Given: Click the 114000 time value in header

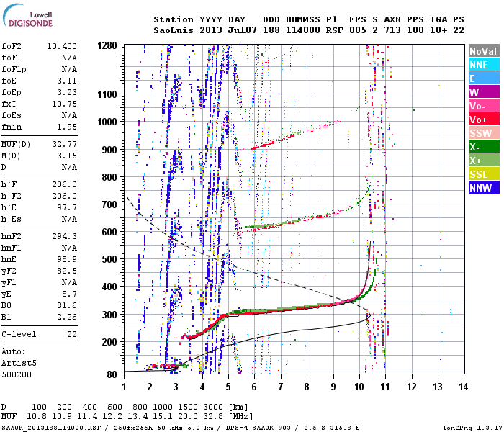Looking at the screenshot, I should (303, 30).
